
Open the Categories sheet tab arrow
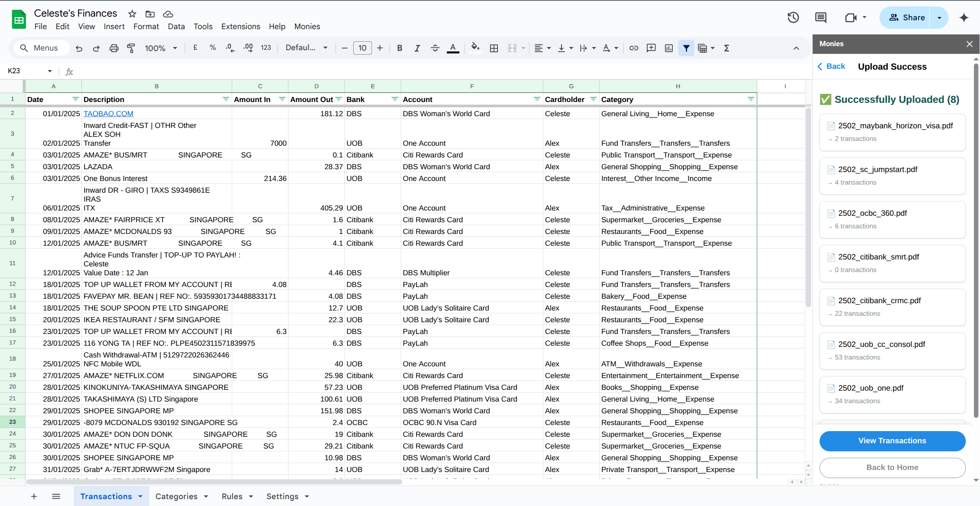coord(206,496)
